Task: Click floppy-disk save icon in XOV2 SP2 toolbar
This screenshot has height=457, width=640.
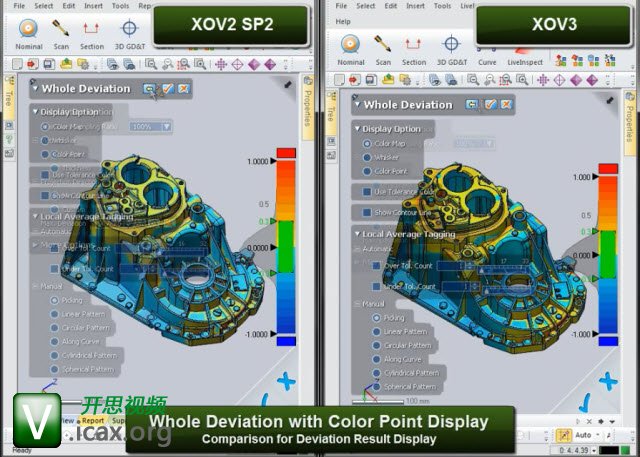Action: (x=49, y=64)
